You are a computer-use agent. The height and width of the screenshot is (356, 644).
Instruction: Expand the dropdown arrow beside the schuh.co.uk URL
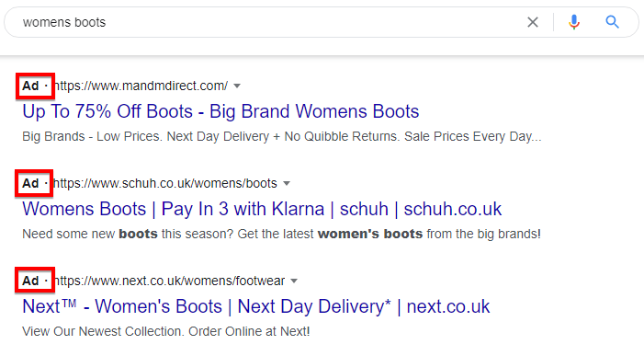pos(287,183)
